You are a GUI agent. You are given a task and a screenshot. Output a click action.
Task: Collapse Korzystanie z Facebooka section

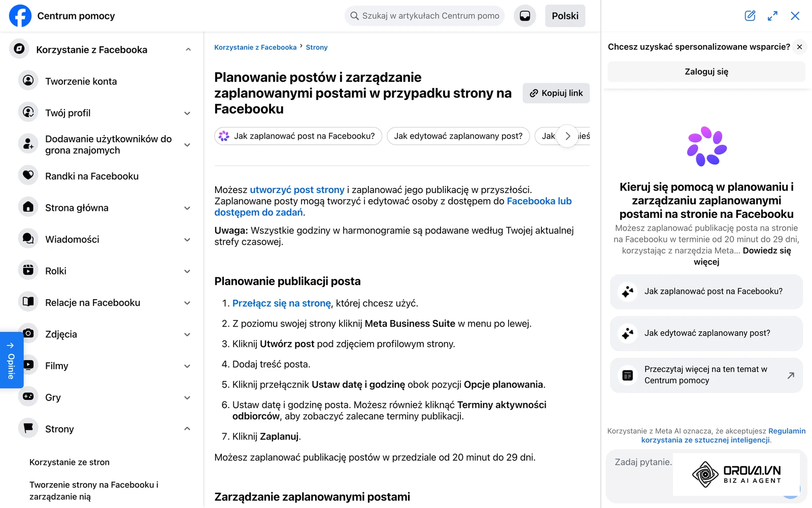click(x=188, y=50)
